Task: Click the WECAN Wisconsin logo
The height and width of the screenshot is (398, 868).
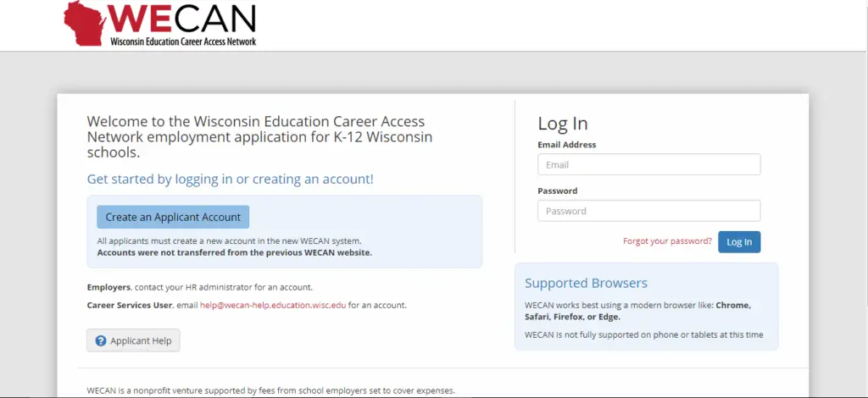Action: [x=160, y=23]
